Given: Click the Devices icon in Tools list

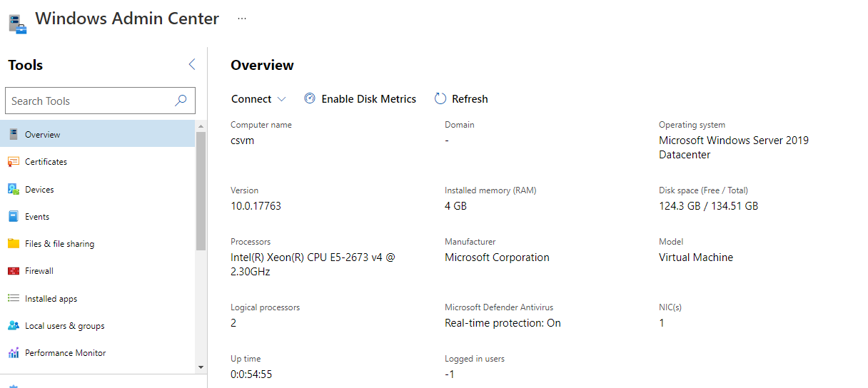Looking at the screenshot, I should [14, 189].
